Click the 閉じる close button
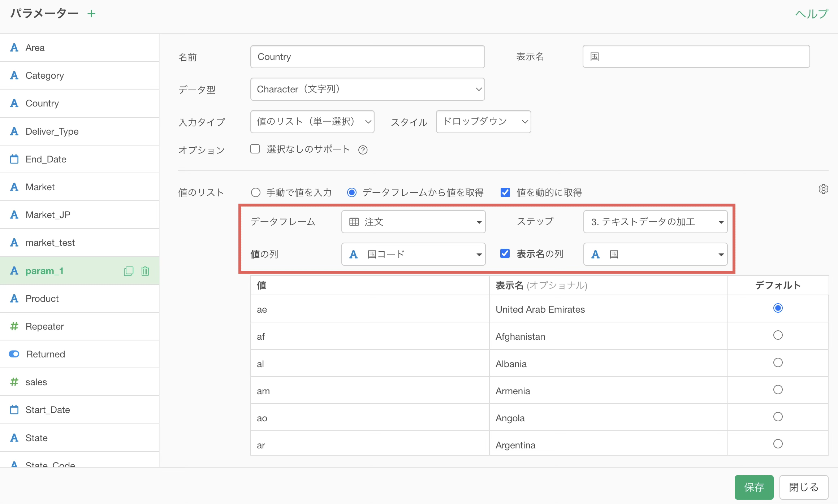Viewport: 838px width, 504px height. (804, 487)
